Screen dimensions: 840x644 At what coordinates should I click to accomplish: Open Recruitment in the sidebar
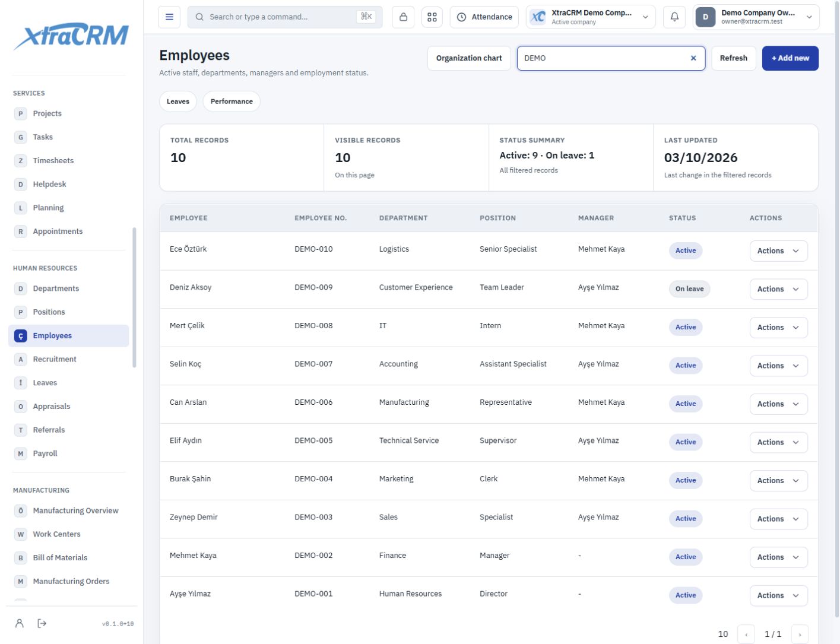[x=69, y=359]
